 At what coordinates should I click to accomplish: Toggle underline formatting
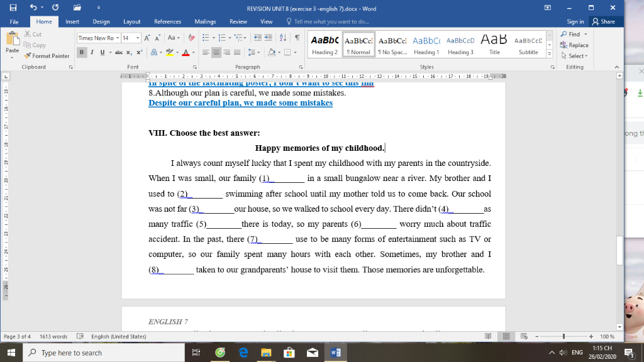click(x=103, y=52)
